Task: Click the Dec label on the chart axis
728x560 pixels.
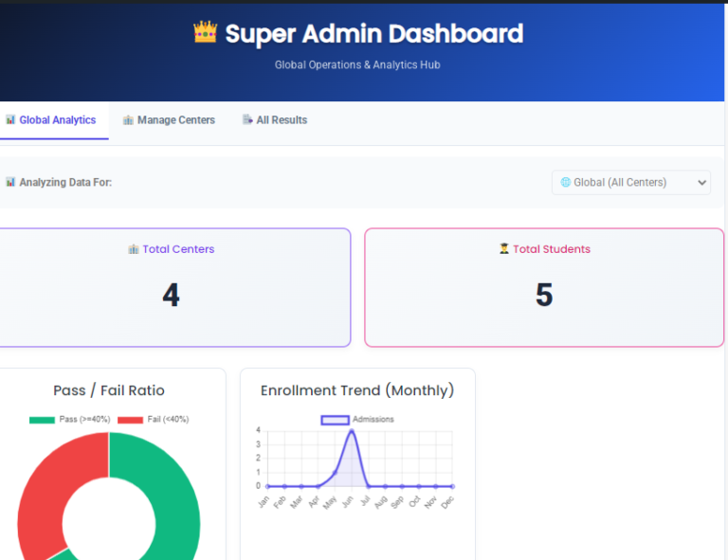Action: tap(447, 502)
